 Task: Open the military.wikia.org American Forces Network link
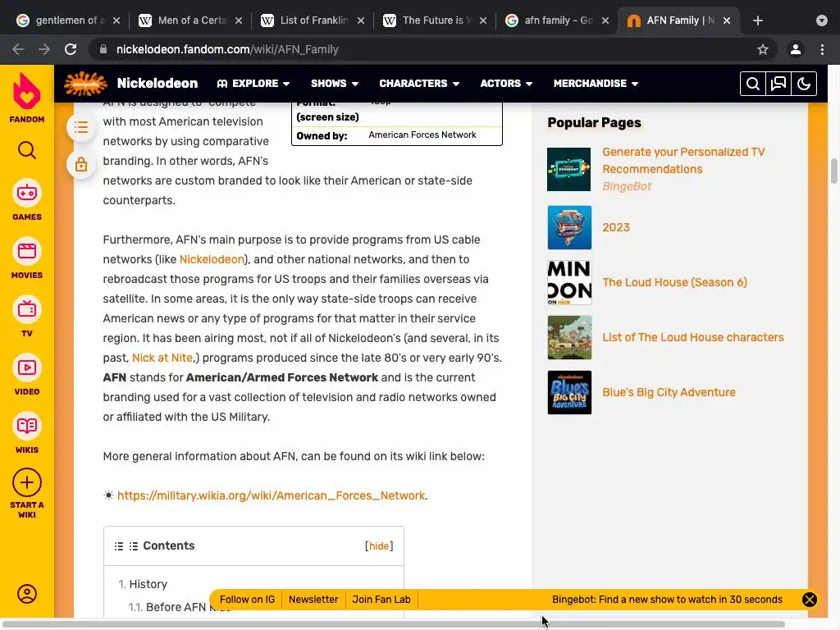coord(271,495)
